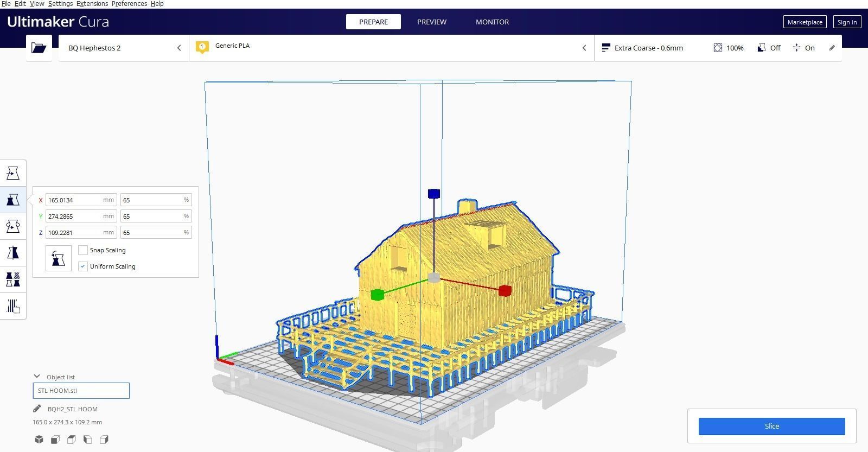Viewport: 868px width, 452px height.
Task: Click the Reset scale button
Action: [x=59, y=258]
